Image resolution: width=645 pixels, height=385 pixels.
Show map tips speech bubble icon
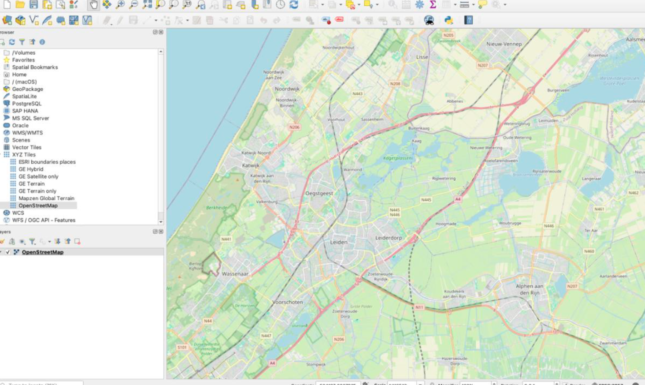tap(482, 5)
